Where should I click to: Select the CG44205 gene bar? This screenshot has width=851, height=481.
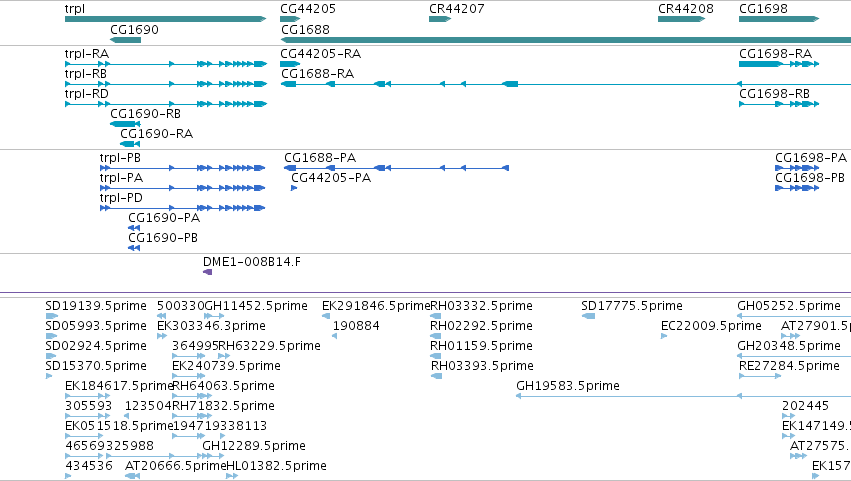point(290,19)
